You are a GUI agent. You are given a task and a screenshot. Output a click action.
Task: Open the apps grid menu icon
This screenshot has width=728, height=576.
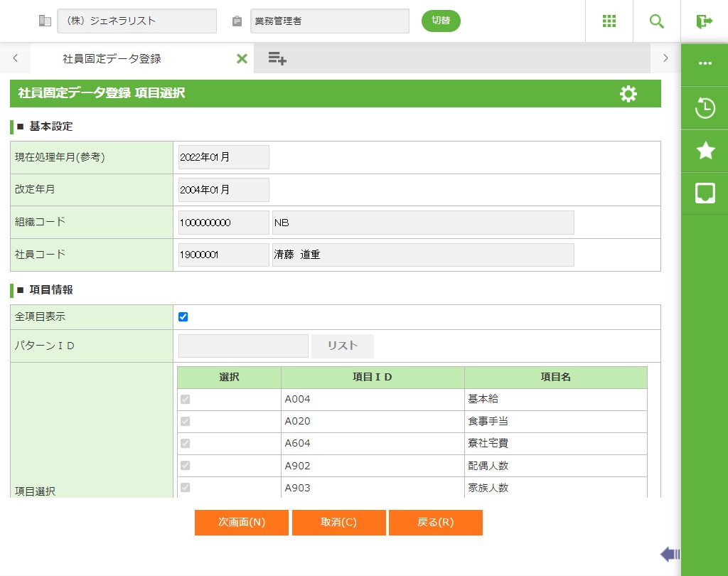point(609,21)
